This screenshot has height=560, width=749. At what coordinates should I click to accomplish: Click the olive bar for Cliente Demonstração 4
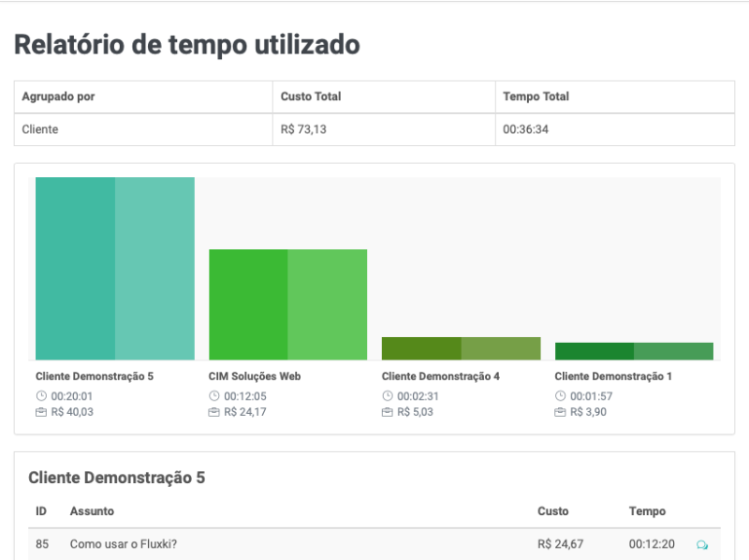pyautogui.click(x=421, y=348)
